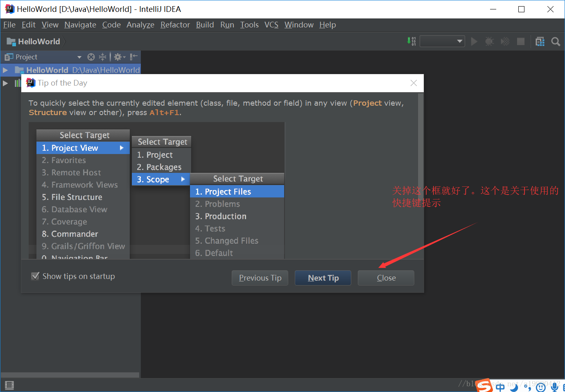Screen dimensions: 565x392
Task: Click the Make Project build icon
Action: [411, 41]
